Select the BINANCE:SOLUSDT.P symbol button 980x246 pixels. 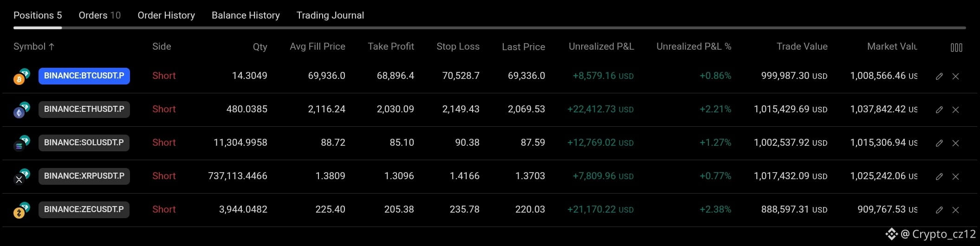pyautogui.click(x=84, y=142)
